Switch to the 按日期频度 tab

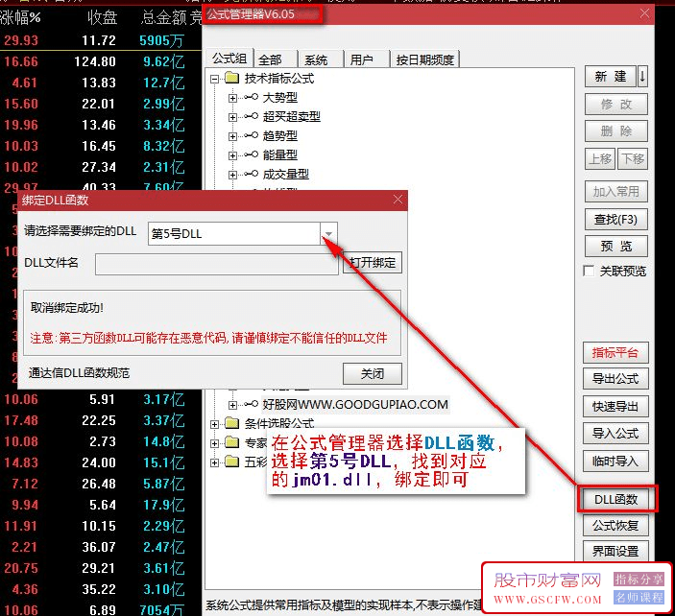tap(425, 59)
